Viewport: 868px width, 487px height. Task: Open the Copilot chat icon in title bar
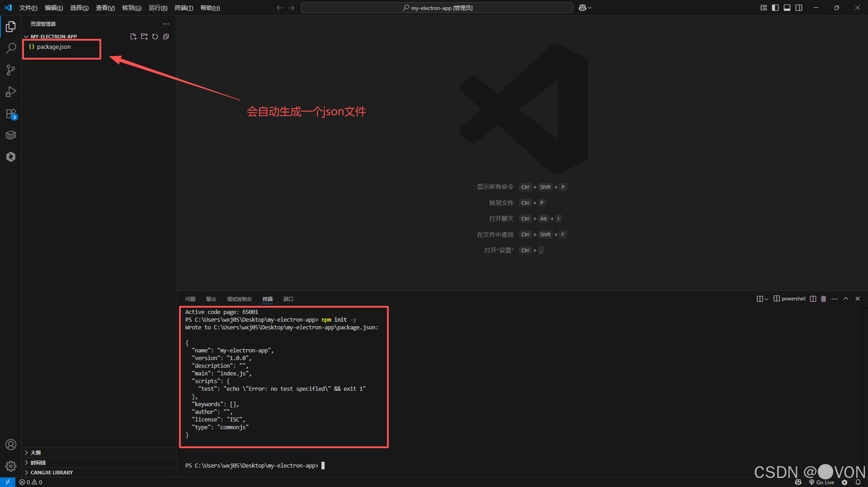(582, 8)
